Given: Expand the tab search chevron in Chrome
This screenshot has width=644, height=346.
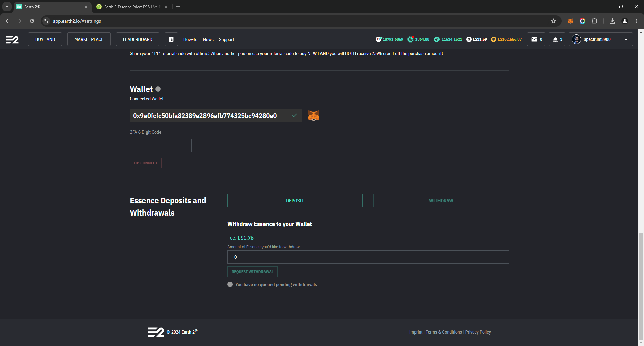Looking at the screenshot, I should pyautogui.click(x=7, y=7).
